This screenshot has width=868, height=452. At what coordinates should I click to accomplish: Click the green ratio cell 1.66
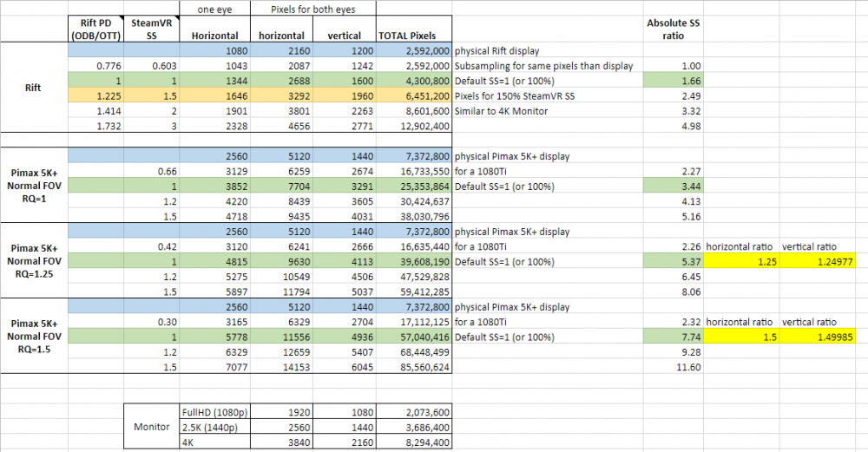tap(674, 81)
